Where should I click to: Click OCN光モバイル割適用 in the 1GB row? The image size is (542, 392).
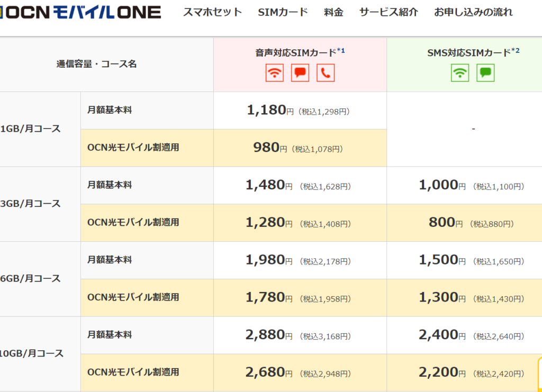pyautogui.click(x=133, y=148)
